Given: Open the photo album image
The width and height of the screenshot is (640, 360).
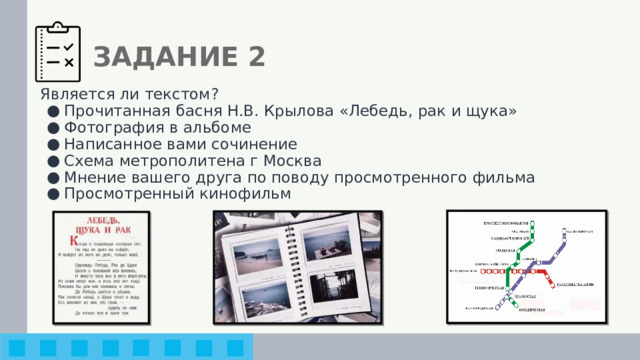Looking at the screenshot, I should pyautogui.click(x=298, y=268).
